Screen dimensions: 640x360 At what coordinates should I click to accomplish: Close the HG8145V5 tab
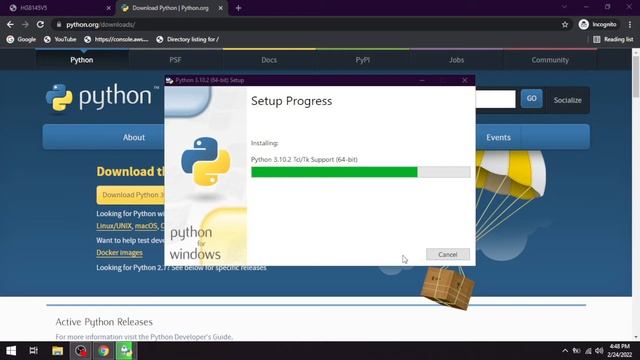click(x=109, y=8)
